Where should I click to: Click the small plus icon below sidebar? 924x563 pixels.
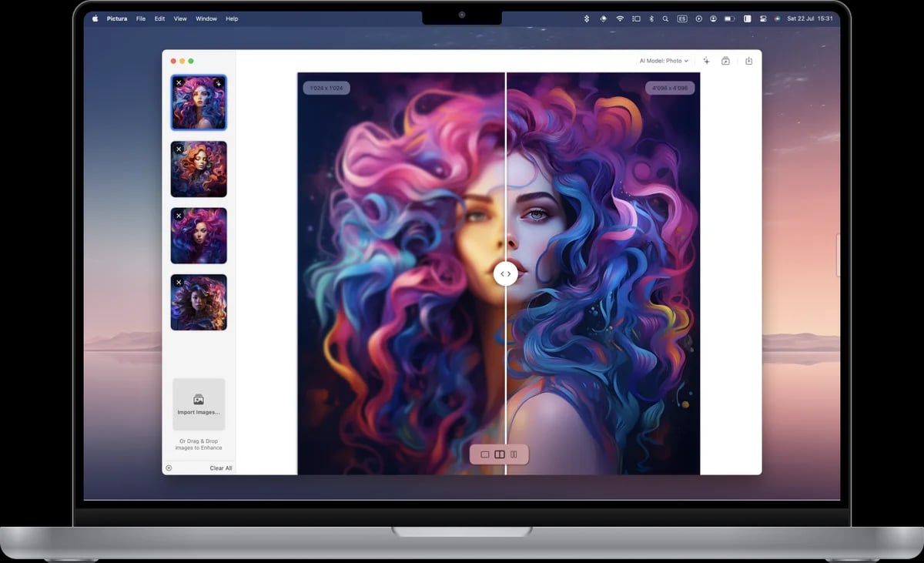tap(169, 467)
